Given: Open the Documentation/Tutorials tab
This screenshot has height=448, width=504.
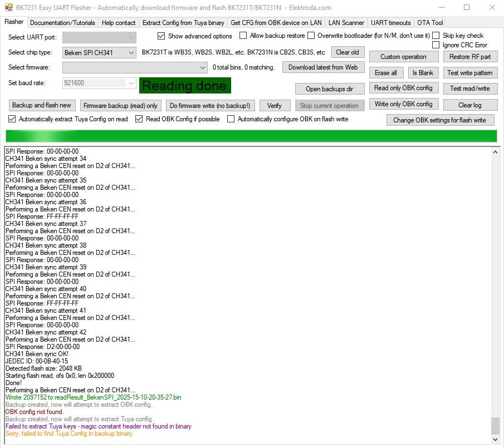Looking at the screenshot, I should 62,23.
